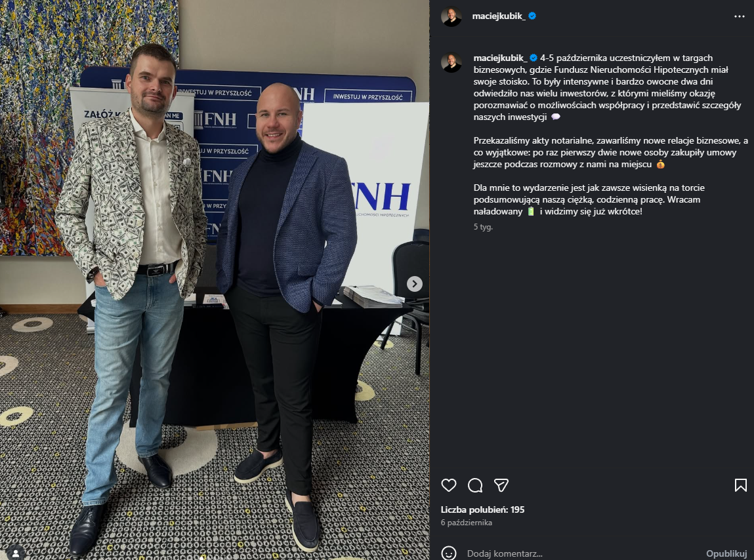Image resolution: width=754 pixels, height=560 pixels.
Task: Open comments with the speech bubble icon
Action: [x=475, y=485]
